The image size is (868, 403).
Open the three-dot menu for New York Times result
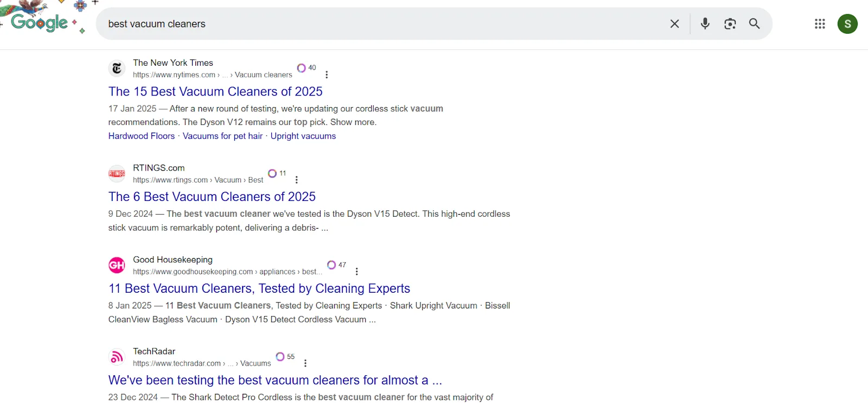[327, 75]
